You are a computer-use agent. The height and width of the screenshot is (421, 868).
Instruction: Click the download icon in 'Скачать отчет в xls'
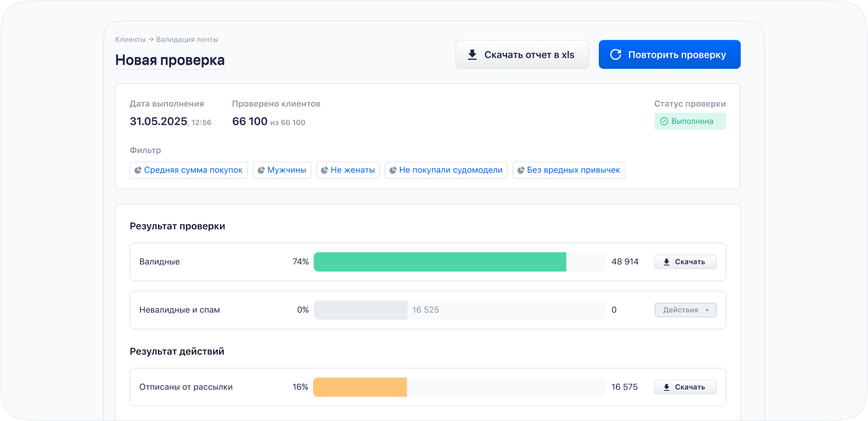(472, 55)
